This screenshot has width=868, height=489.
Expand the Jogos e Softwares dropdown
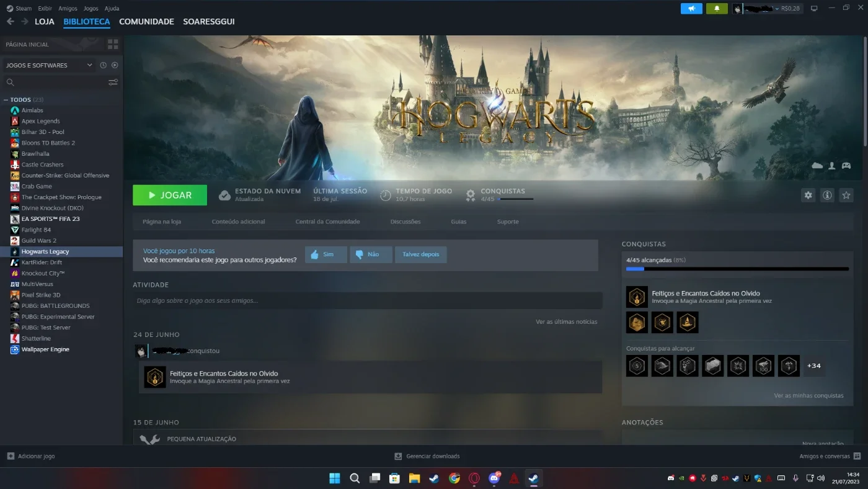point(50,65)
